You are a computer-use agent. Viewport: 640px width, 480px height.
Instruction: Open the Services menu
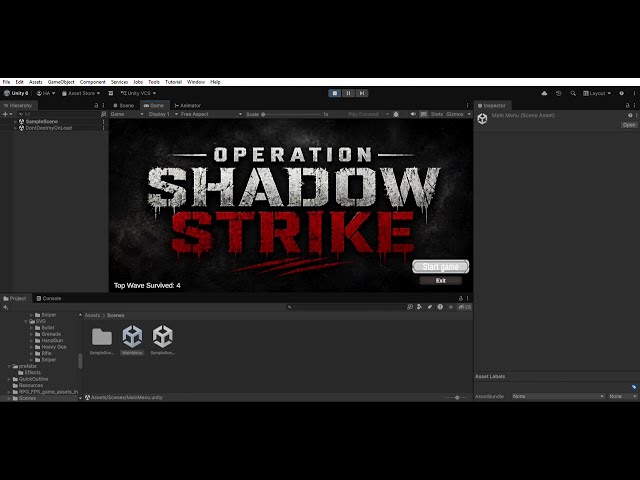coord(120,82)
